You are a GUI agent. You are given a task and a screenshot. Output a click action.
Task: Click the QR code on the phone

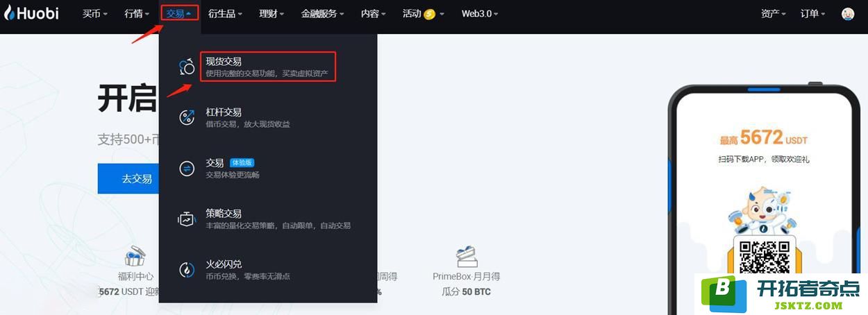point(764,257)
